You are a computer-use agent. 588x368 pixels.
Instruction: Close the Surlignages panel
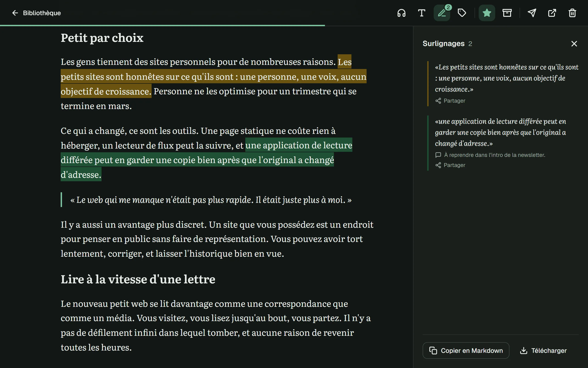(574, 43)
